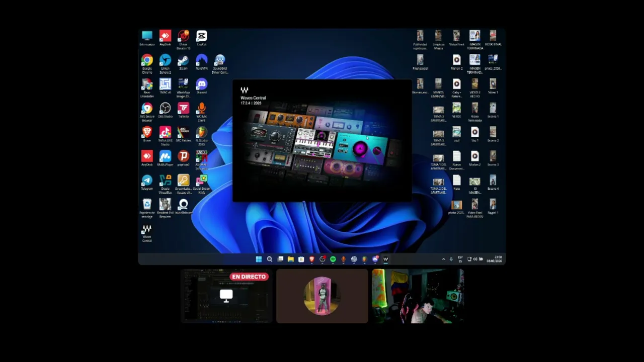Select the Revo Uninstaller desktop icon
644x362 pixels.
[x=147, y=88]
